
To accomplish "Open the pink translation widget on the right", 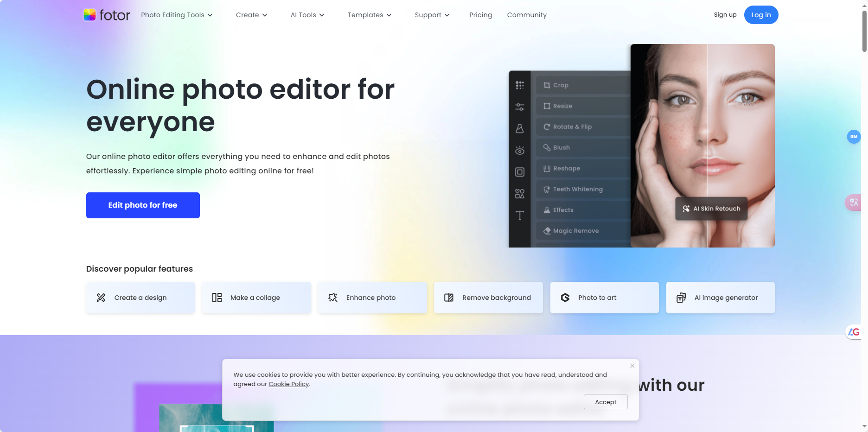I will [x=853, y=203].
